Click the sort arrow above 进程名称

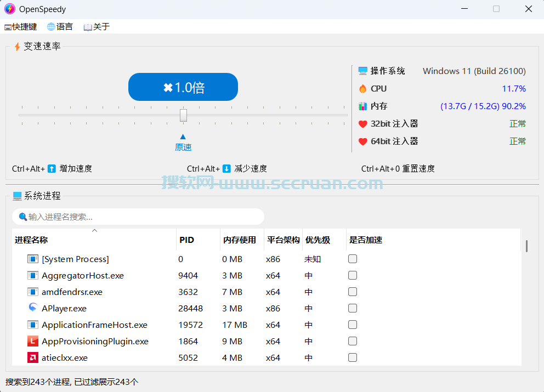point(94,231)
